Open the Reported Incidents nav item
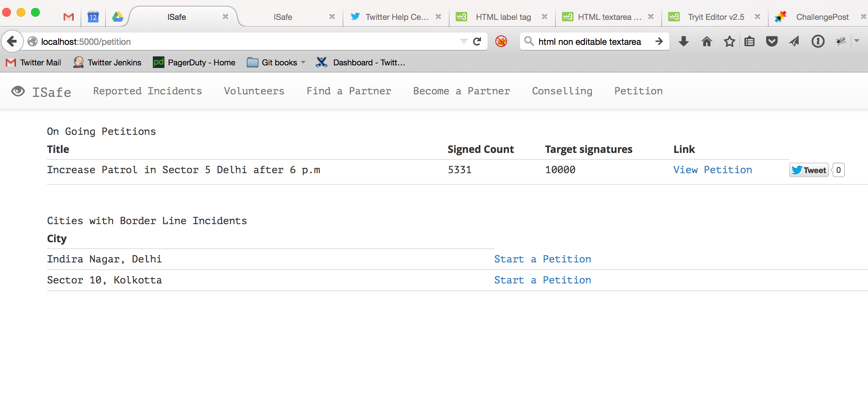The image size is (868, 402). pyautogui.click(x=147, y=91)
